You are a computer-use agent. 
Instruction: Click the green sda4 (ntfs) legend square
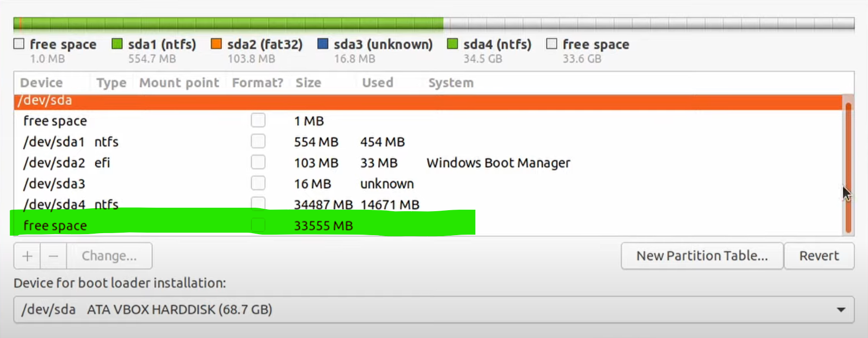point(453,44)
